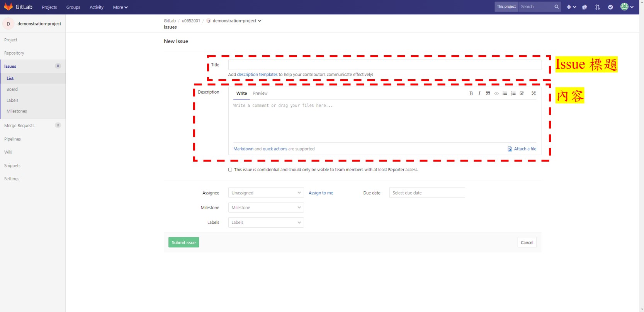Click the GitLab fox logo

[8, 7]
